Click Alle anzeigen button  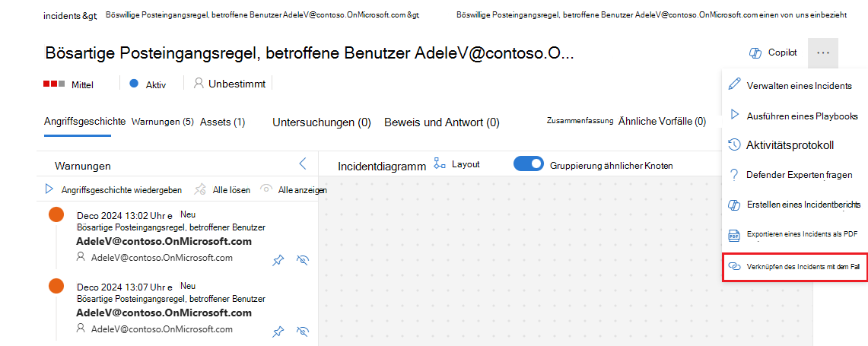click(294, 190)
